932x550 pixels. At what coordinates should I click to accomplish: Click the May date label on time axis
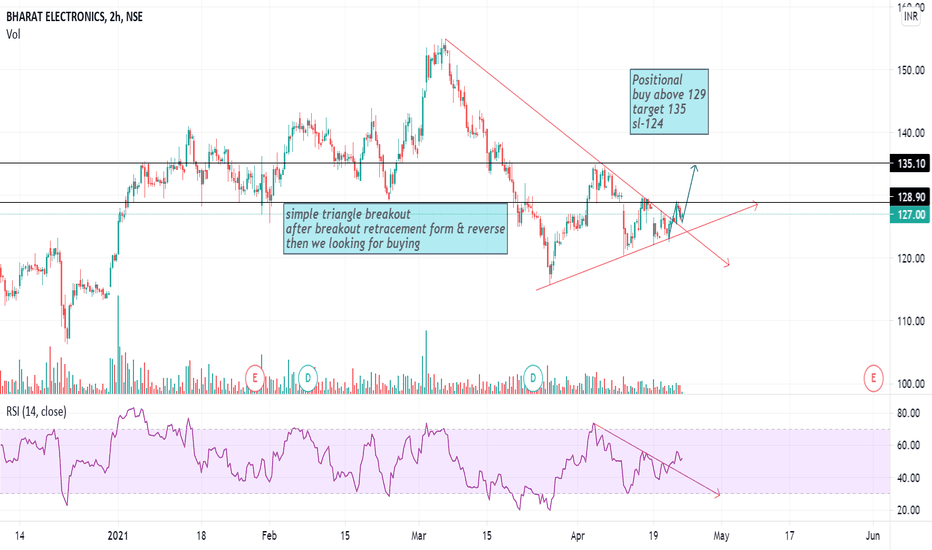coord(721,536)
